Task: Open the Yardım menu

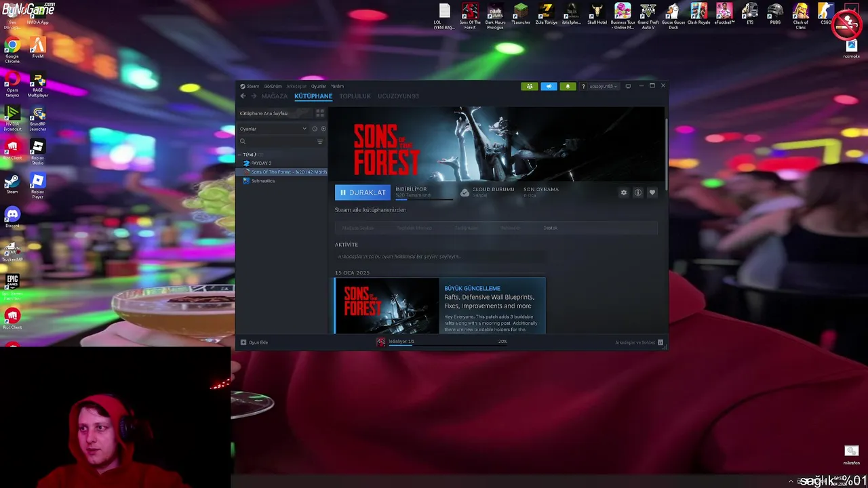Action: click(337, 86)
